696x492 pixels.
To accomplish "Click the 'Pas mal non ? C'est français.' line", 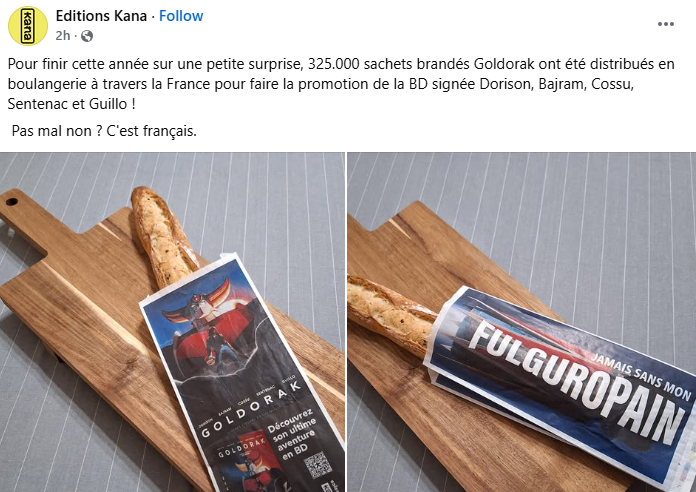I will coord(104,131).
